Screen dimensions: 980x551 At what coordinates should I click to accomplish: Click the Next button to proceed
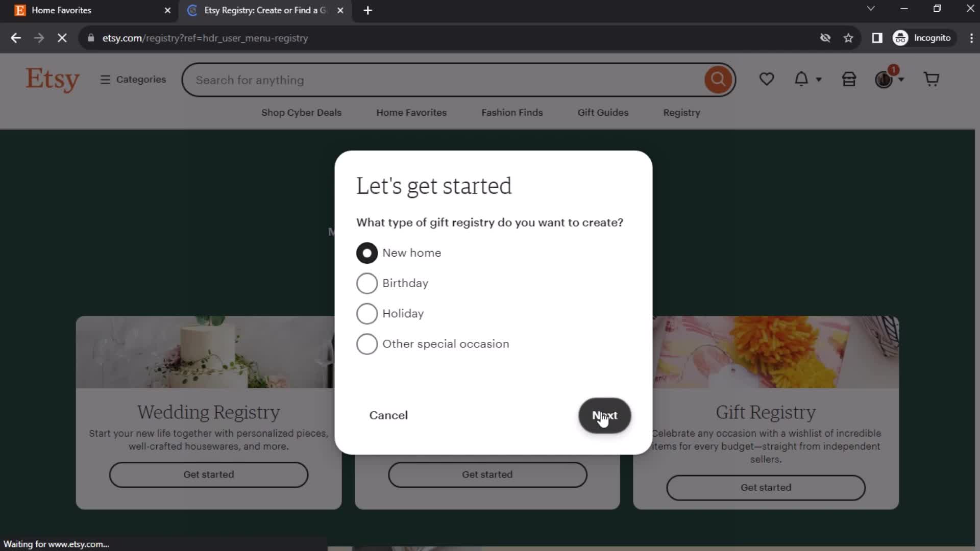(x=605, y=415)
